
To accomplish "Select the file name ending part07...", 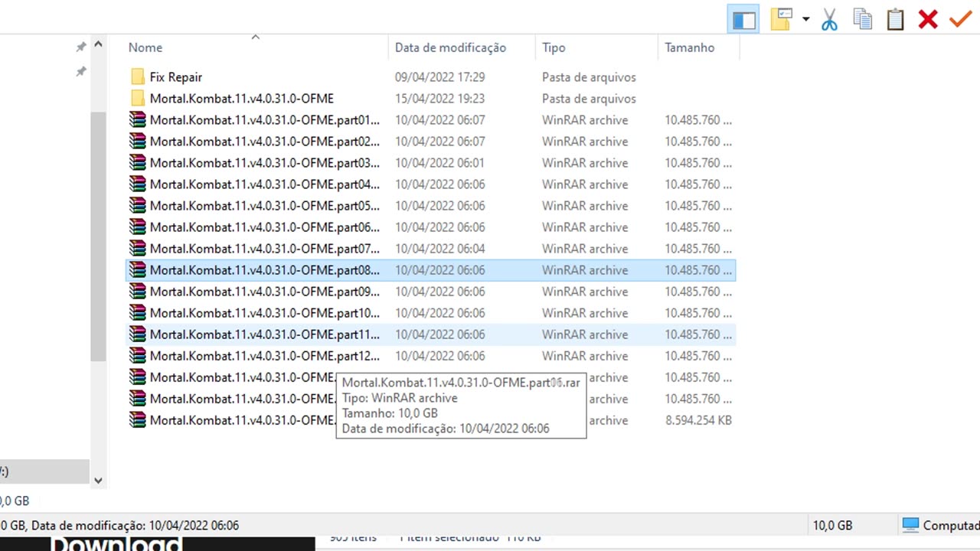I will pyautogui.click(x=265, y=248).
